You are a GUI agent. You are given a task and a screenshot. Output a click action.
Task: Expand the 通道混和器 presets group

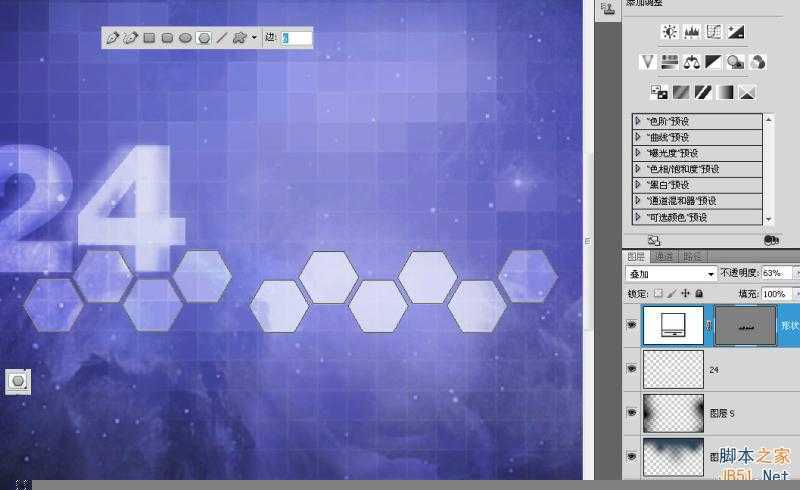coord(638,201)
